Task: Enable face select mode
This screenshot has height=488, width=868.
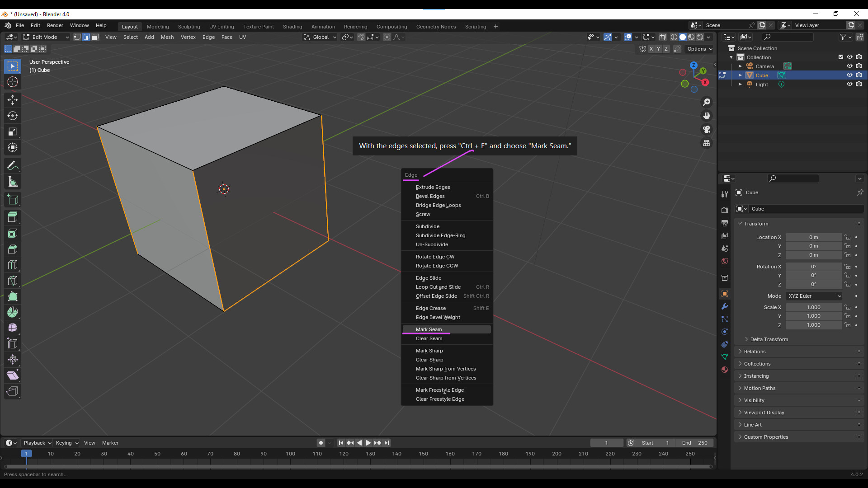Action: pos(95,37)
